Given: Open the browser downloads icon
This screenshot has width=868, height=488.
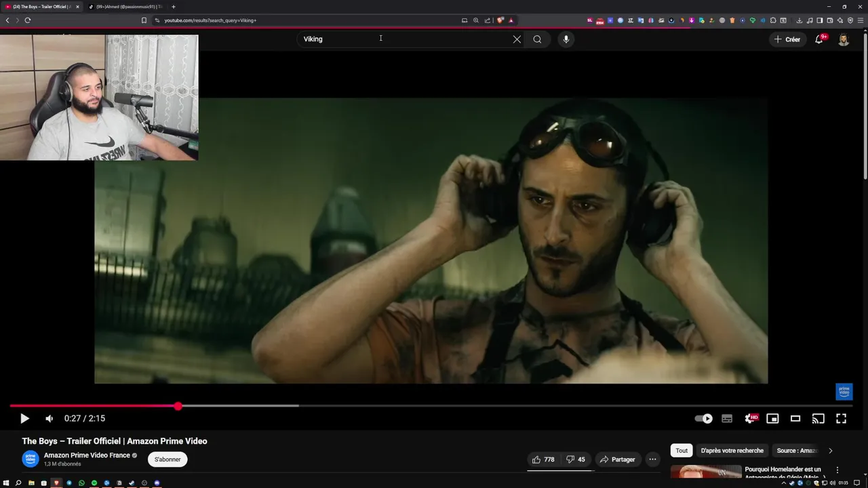Looking at the screenshot, I should pos(800,20).
